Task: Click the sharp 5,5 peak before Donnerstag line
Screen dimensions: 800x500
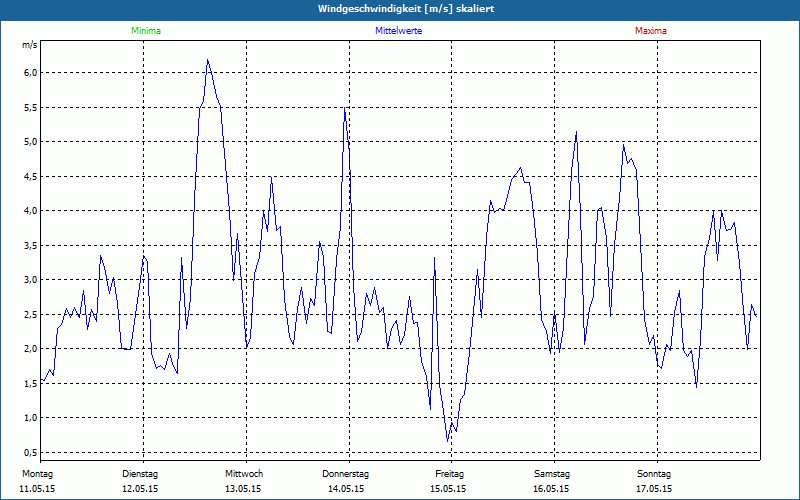Action: 345,108
